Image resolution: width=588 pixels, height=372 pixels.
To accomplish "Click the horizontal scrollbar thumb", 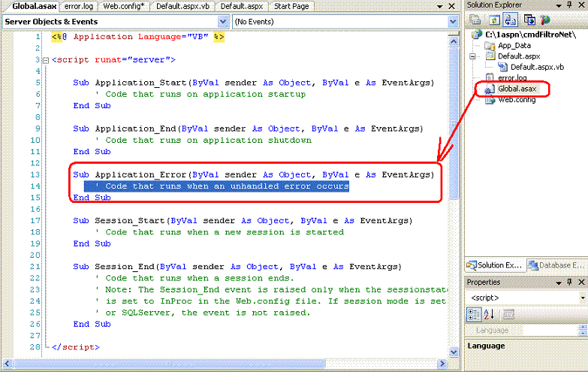I will click(x=169, y=364).
